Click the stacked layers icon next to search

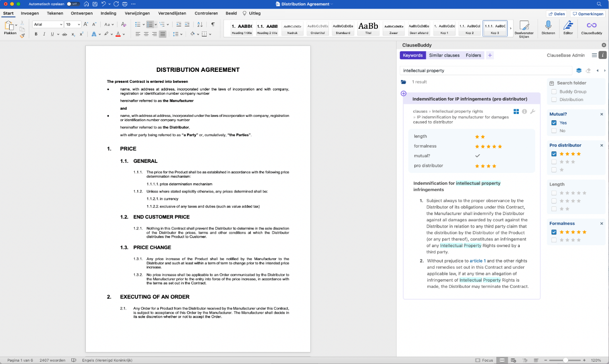click(x=579, y=70)
